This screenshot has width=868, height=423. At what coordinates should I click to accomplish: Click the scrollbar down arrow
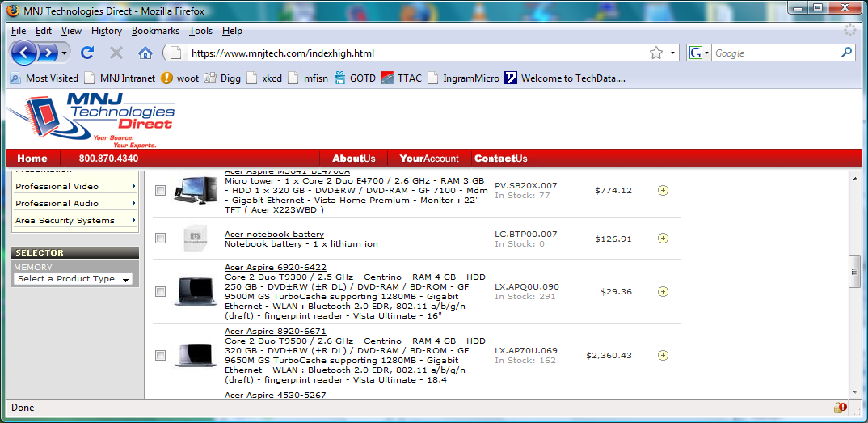coord(855,391)
